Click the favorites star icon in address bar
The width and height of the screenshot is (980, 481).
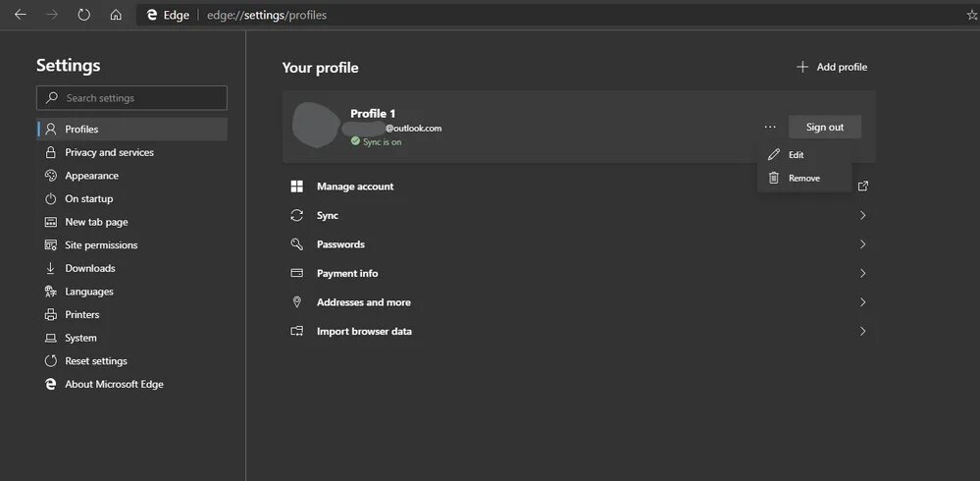pos(972,15)
